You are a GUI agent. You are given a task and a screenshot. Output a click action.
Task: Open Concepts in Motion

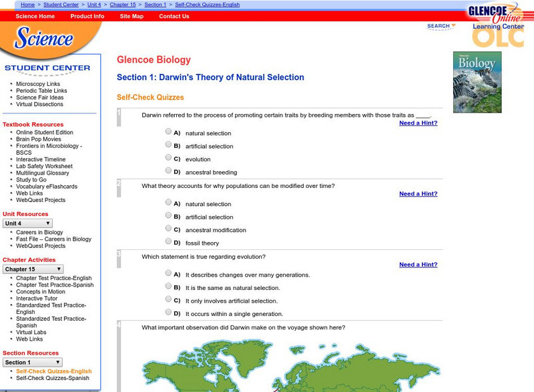point(41,291)
